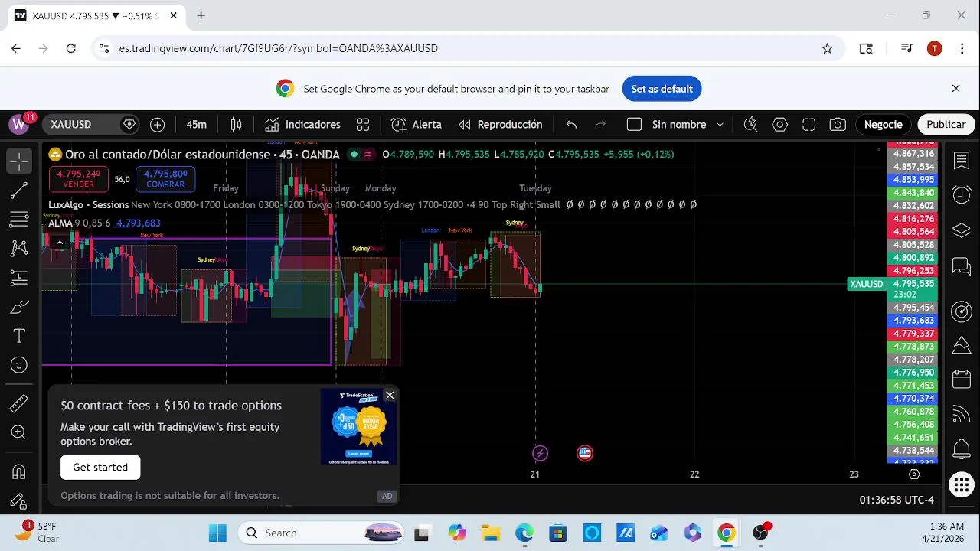Viewport: 980px width, 551px height.
Task: Open the Fibonacci retracement tools
Action: (x=19, y=220)
